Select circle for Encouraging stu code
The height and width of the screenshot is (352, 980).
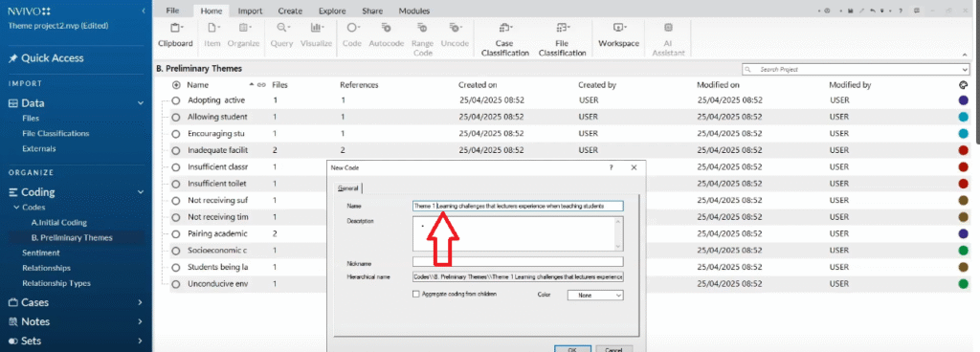[x=176, y=134]
